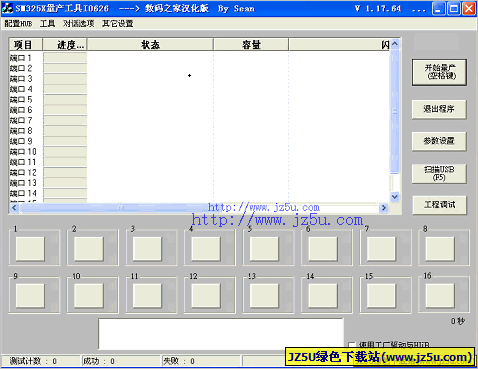Click the 0 秒 timer label
Screen dimensions: 478x369
tap(458, 321)
